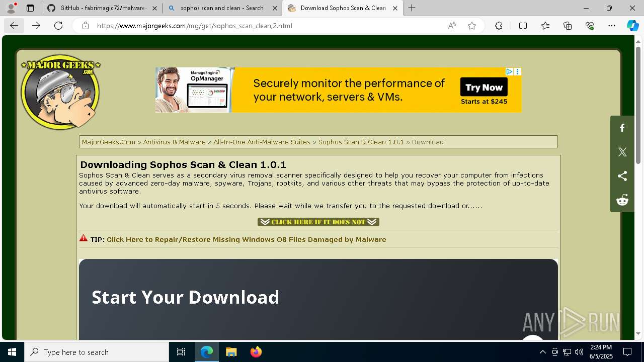Open the notification center icon
The height and width of the screenshot is (362, 644).
pos(627,352)
